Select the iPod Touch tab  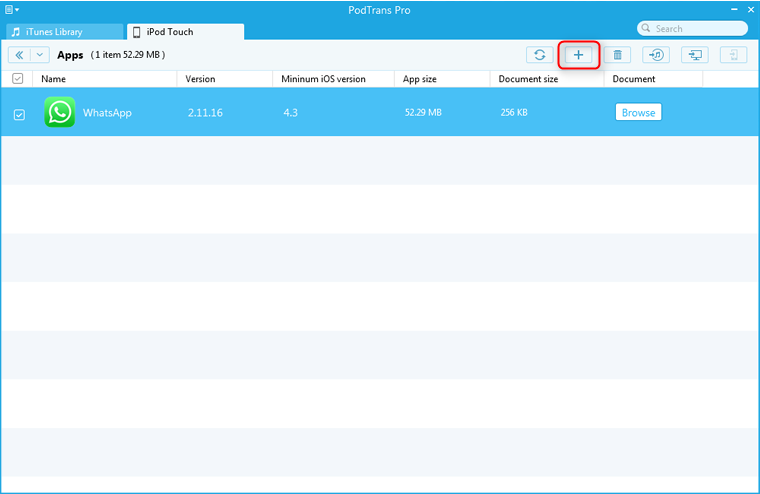[184, 32]
